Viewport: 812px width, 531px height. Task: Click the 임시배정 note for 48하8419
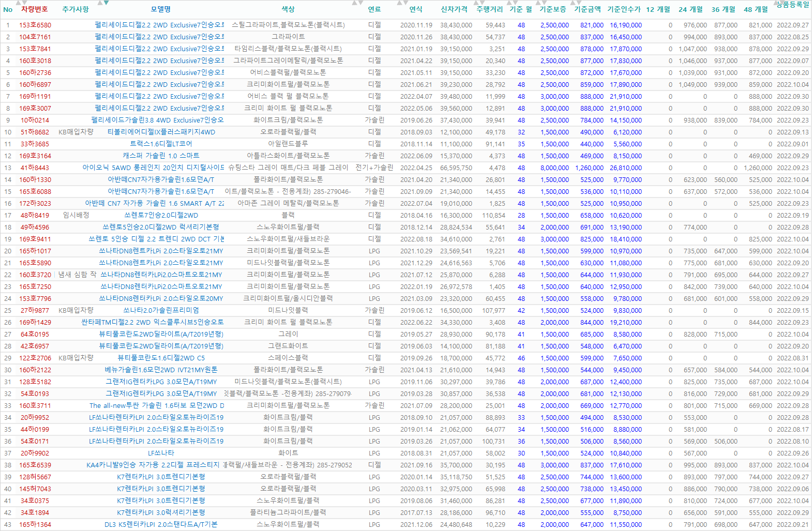point(76,215)
